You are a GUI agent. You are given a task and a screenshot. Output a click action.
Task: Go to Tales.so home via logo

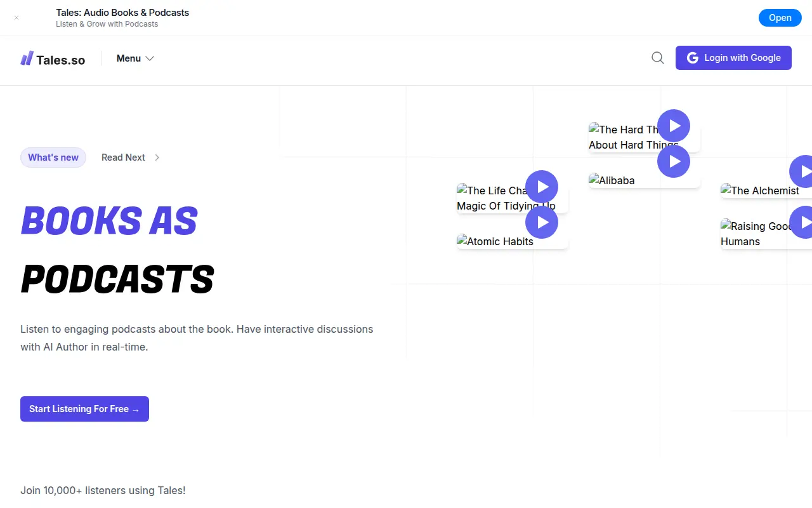[x=53, y=59]
